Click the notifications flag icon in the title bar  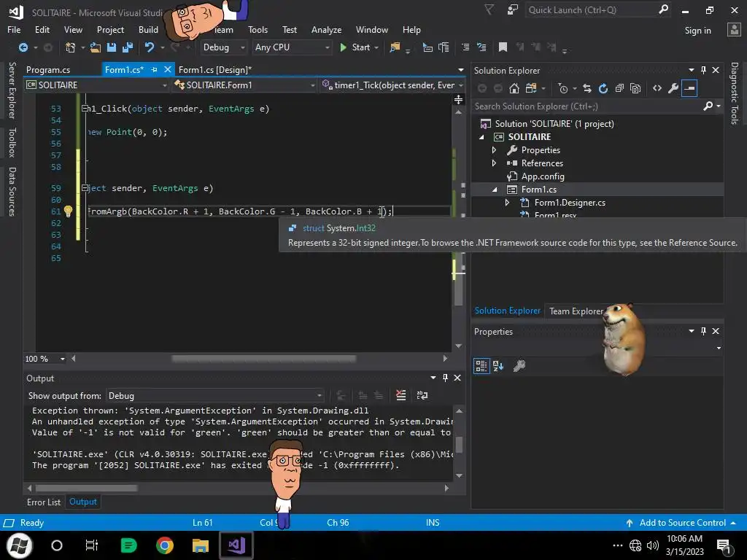point(489,9)
